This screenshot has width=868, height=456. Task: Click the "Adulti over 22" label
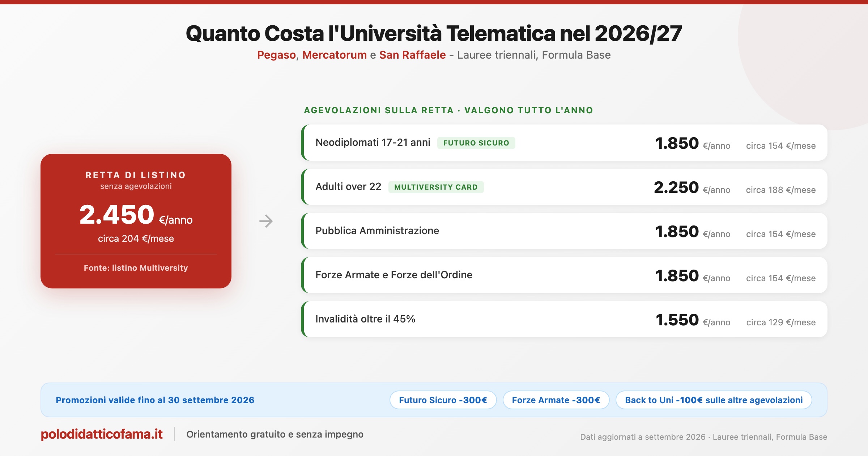tap(348, 187)
